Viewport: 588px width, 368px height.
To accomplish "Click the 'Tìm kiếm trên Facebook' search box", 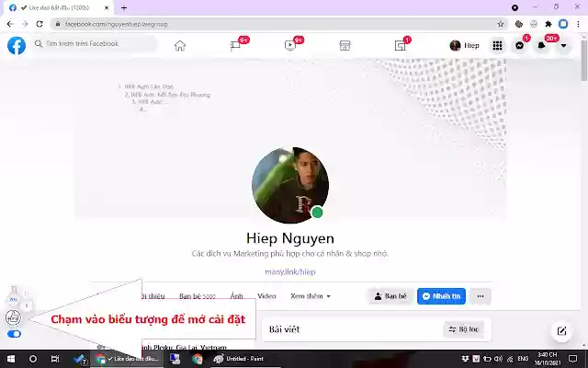I will (83, 44).
